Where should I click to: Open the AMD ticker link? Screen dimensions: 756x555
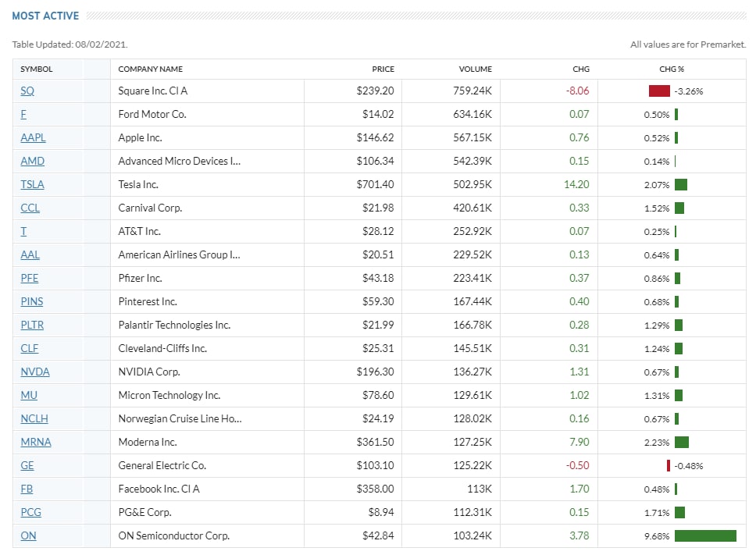[x=32, y=161]
